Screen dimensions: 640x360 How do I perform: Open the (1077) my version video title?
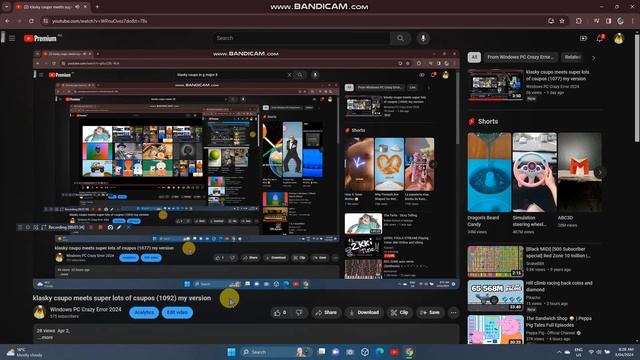click(557, 75)
